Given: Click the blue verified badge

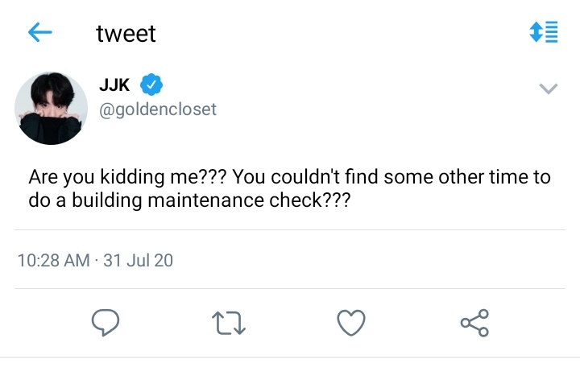Looking at the screenshot, I should [x=151, y=85].
